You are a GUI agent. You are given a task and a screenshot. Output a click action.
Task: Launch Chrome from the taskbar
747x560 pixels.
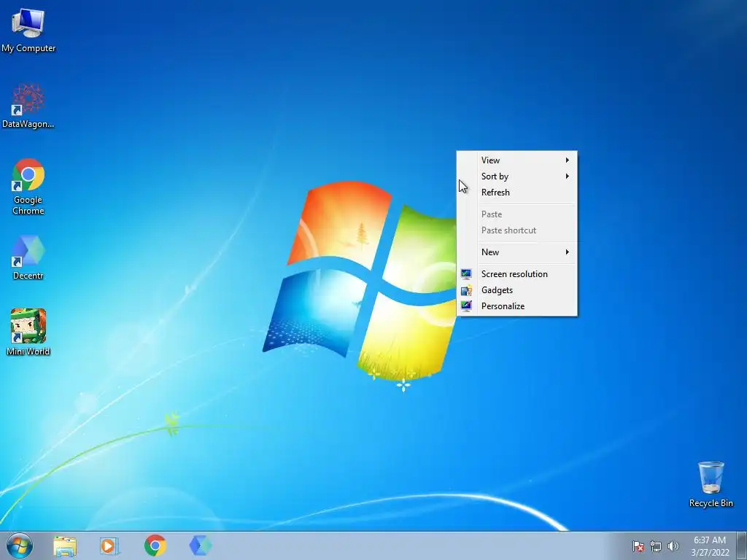(155, 545)
